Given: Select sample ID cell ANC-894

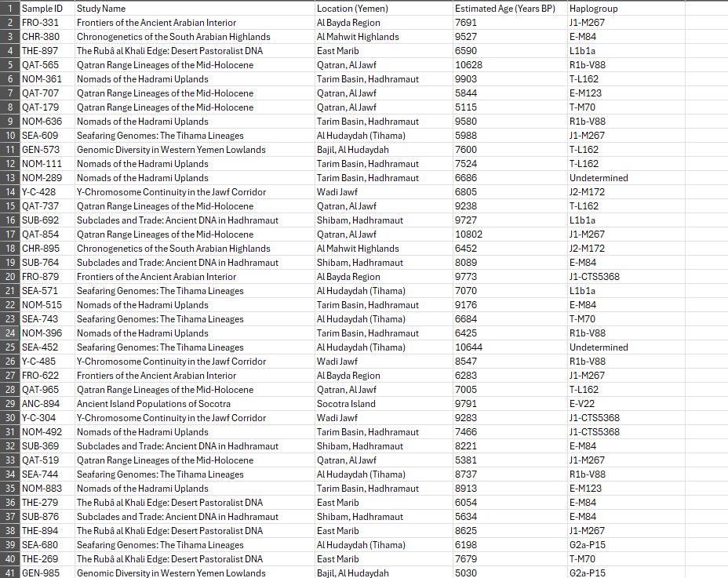Looking at the screenshot, I should click(47, 404).
